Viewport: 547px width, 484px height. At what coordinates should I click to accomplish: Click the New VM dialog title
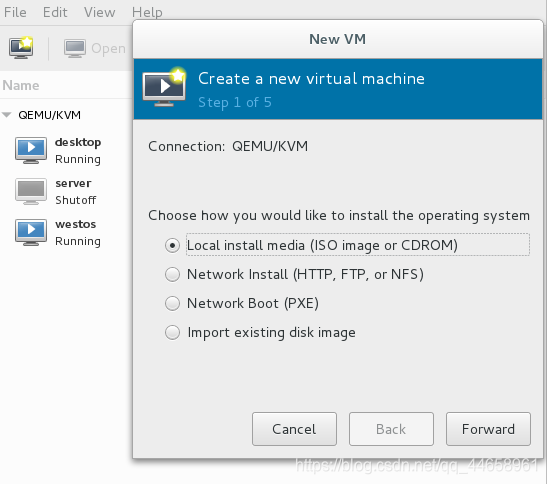337,39
